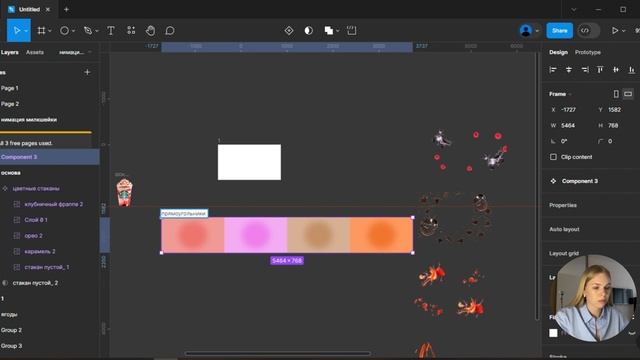Screen dimensions: 640x360
Task: Open shape tools dropdown arrow
Action: click(73, 31)
